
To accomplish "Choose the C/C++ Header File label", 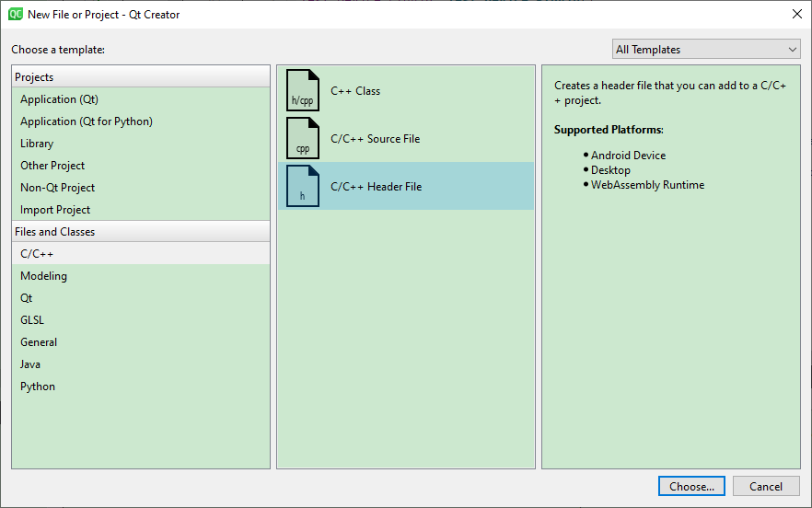I will pyautogui.click(x=376, y=187).
